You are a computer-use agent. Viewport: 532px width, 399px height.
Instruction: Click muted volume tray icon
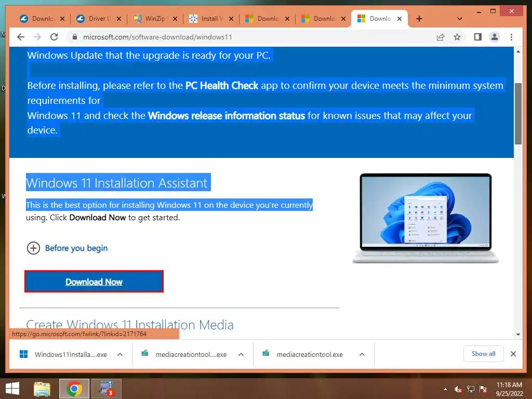(458, 389)
